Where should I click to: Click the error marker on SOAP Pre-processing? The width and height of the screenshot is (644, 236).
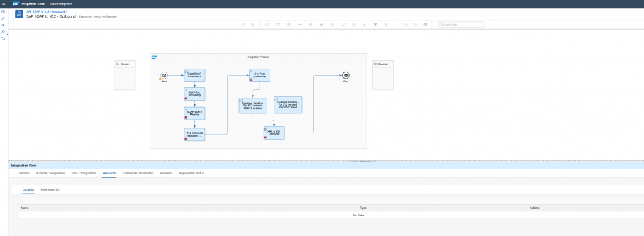pos(186,99)
